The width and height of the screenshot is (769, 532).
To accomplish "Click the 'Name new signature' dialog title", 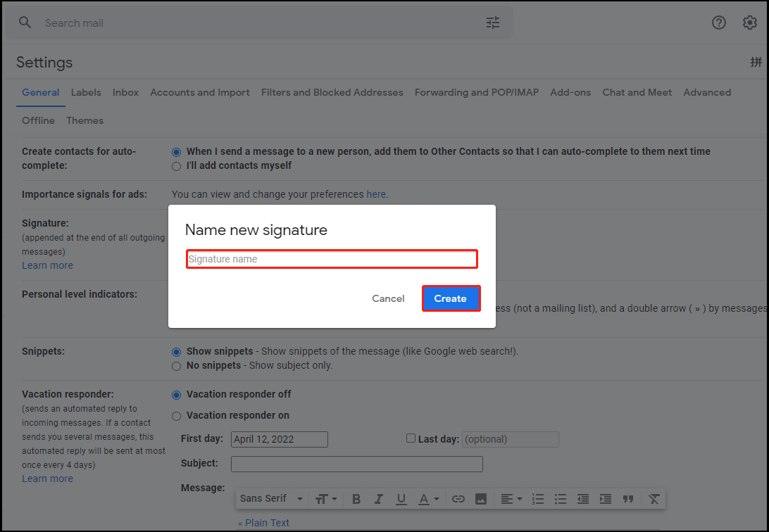I will [256, 229].
